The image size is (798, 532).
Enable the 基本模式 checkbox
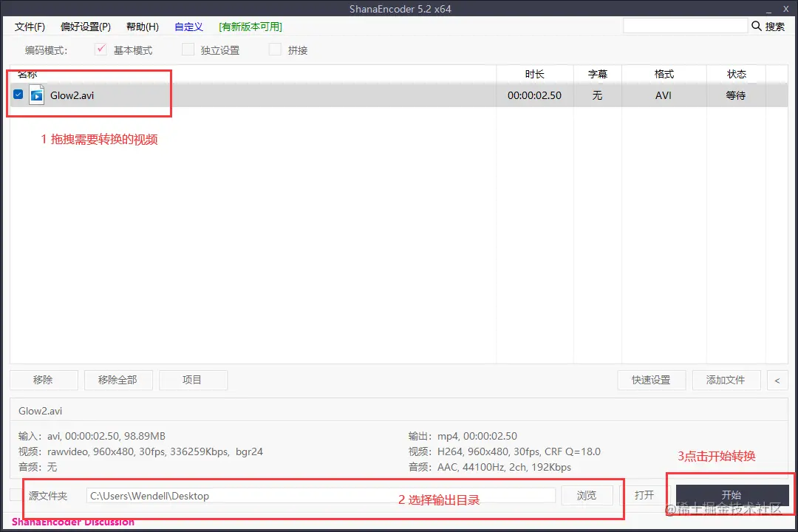(x=100, y=50)
